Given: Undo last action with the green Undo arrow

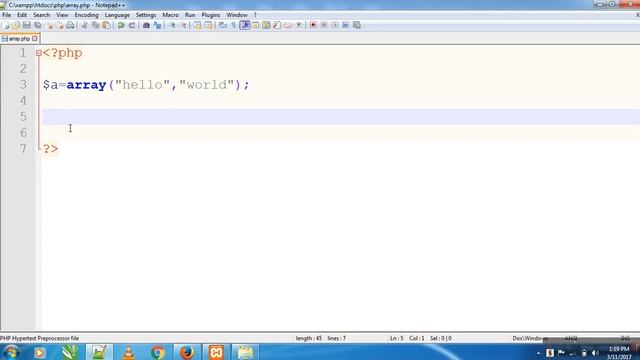Looking at the screenshot, I should click(121, 25).
